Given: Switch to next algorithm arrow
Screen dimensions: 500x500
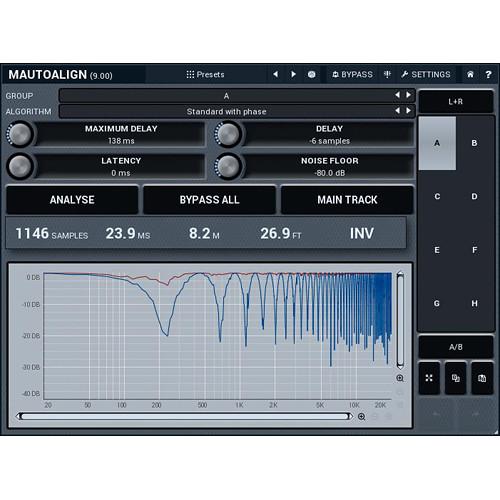Looking at the screenshot, I should click(408, 110).
